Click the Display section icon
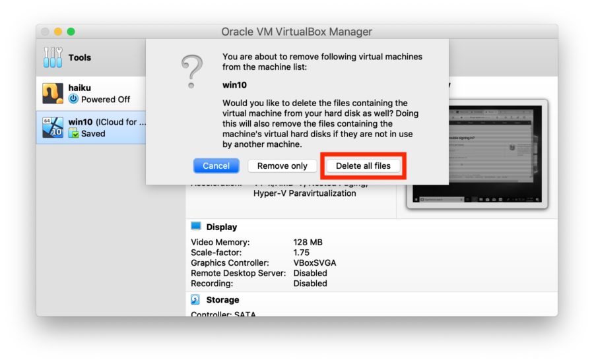Image resolution: width=594 pixels, height=364 pixels. coord(196,226)
